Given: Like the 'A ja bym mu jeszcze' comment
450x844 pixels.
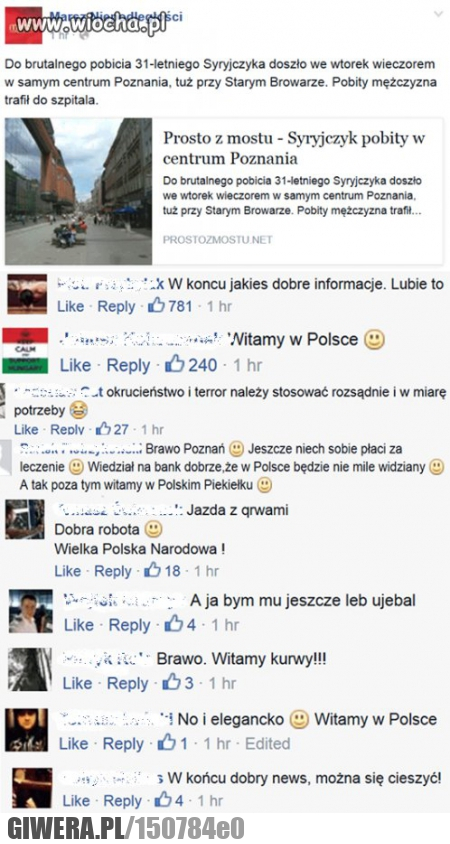Looking at the screenshot, I should click(79, 624).
